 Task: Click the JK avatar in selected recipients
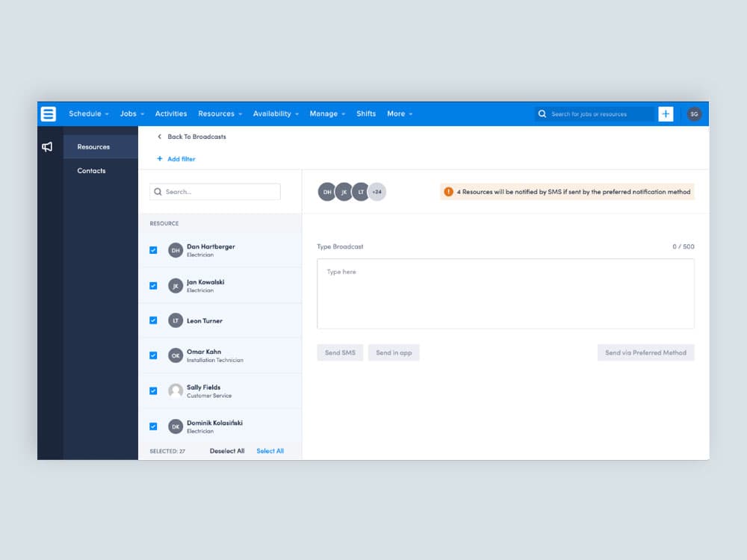tap(344, 192)
